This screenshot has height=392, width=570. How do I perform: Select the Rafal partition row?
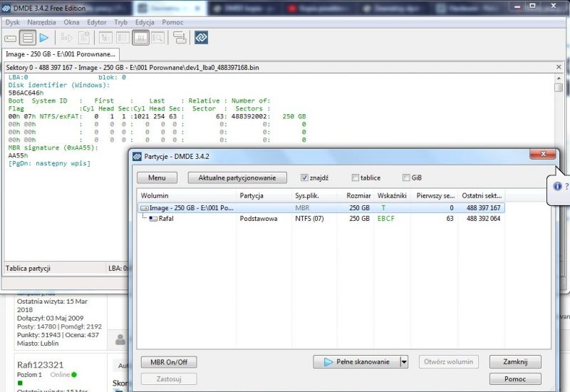321,219
